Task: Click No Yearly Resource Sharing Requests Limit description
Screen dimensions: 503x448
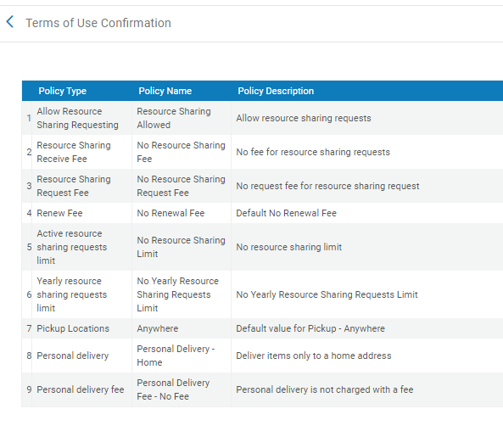Action: (x=327, y=294)
